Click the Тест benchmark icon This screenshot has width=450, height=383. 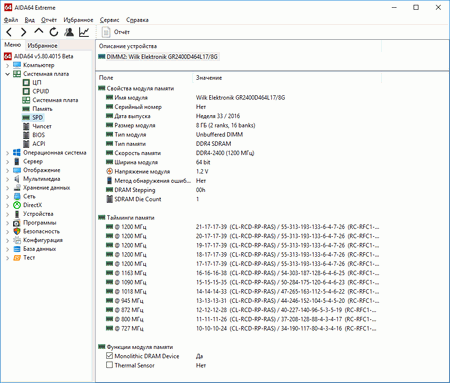click(17, 258)
